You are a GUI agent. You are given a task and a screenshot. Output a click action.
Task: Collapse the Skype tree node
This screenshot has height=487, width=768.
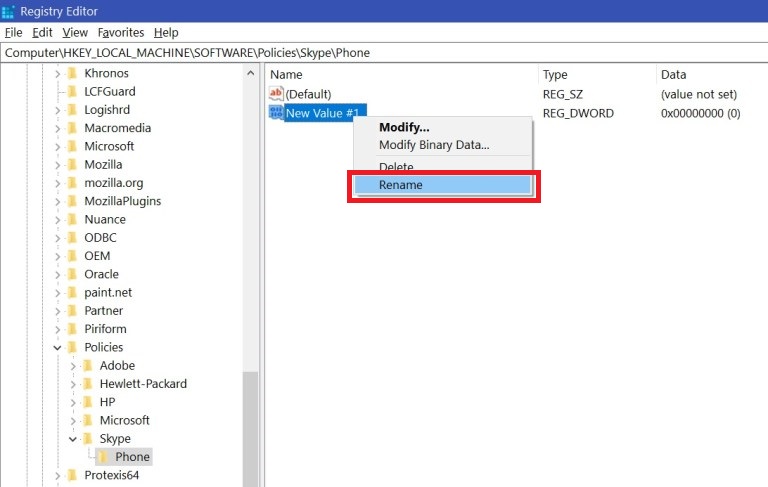(x=73, y=439)
